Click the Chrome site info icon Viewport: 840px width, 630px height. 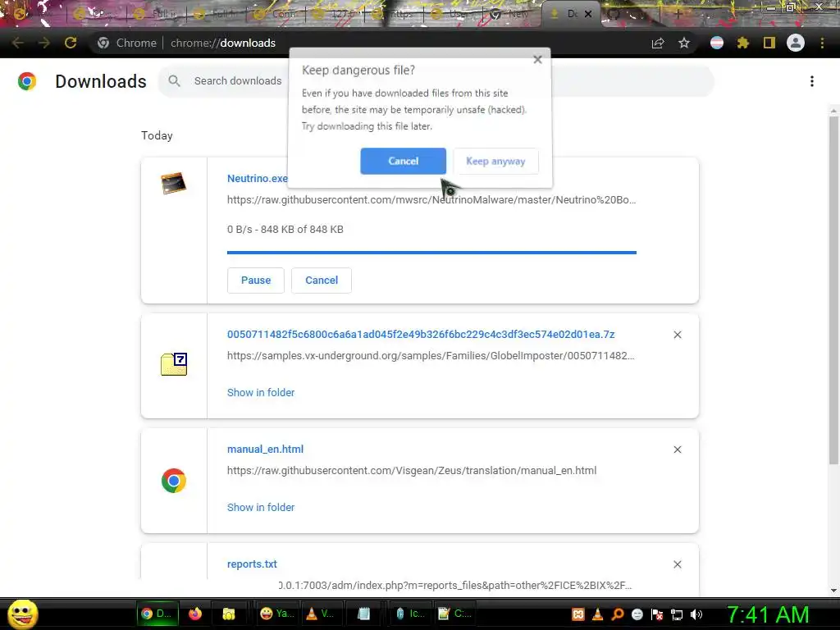point(103,43)
